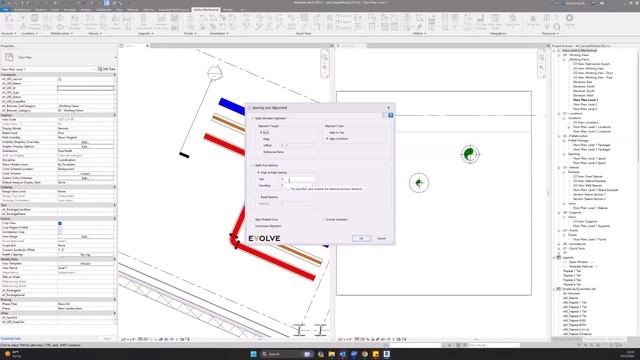
Task: Click thin lines icon in Quick Access toolbar
Action: [107, 3]
